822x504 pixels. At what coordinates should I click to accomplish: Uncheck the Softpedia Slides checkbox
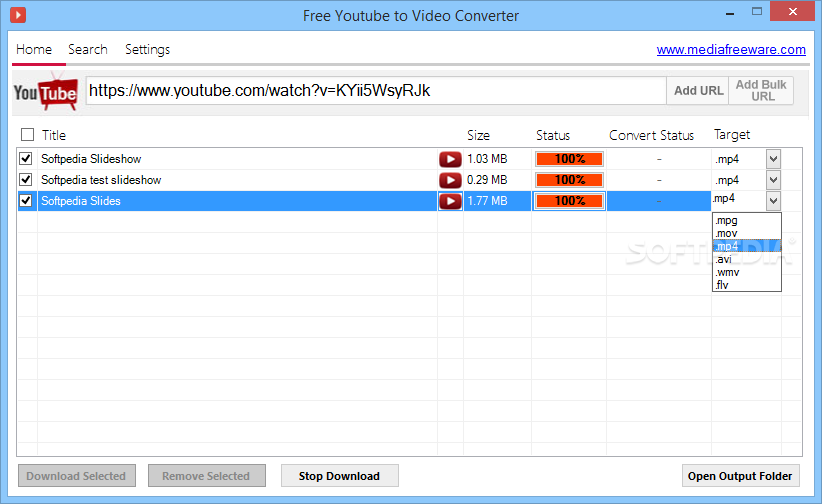pyautogui.click(x=26, y=200)
